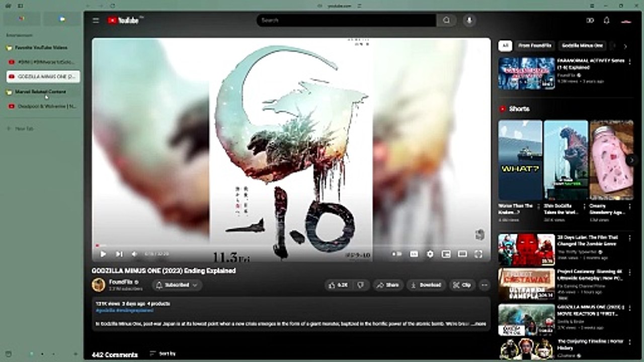
Task: Open the account avatar menu
Action: [626, 21]
